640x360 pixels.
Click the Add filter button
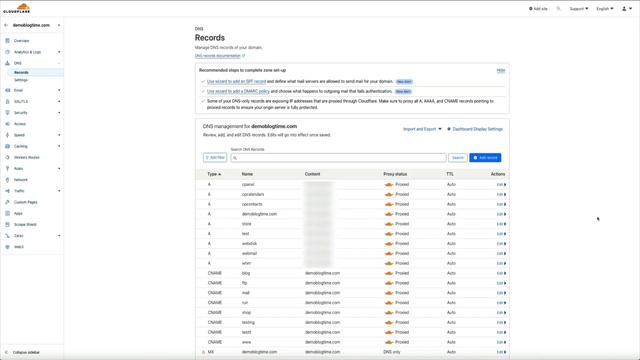[x=215, y=158]
